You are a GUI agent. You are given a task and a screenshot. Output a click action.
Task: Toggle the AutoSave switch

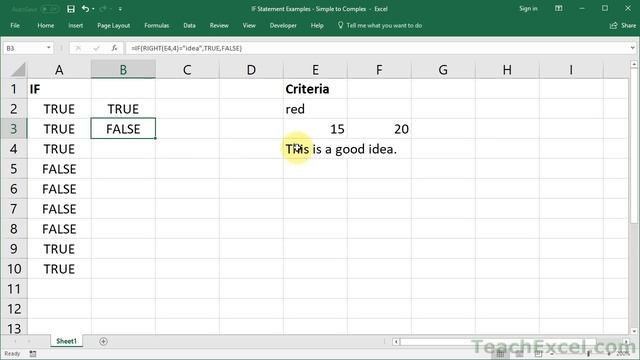(x=50, y=9)
